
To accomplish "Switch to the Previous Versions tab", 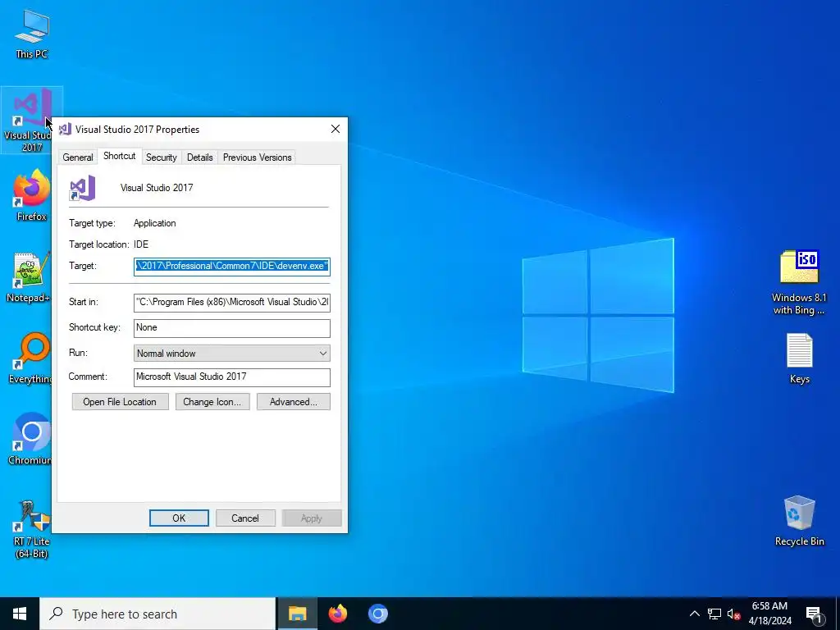I will point(257,157).
